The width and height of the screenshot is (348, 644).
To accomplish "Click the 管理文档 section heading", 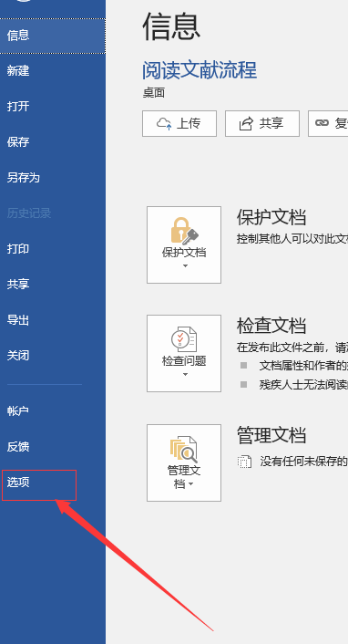I will pos(271,435).
